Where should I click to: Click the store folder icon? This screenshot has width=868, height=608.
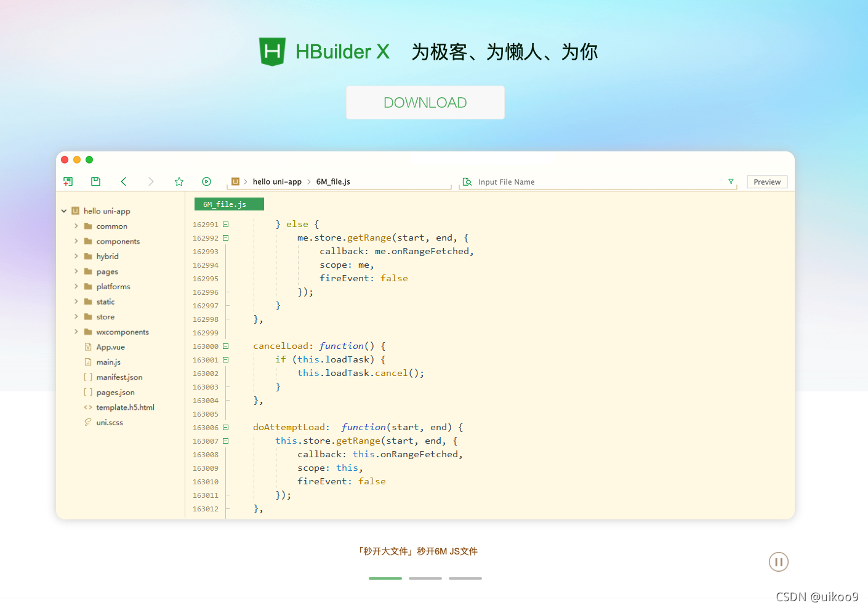88,317
